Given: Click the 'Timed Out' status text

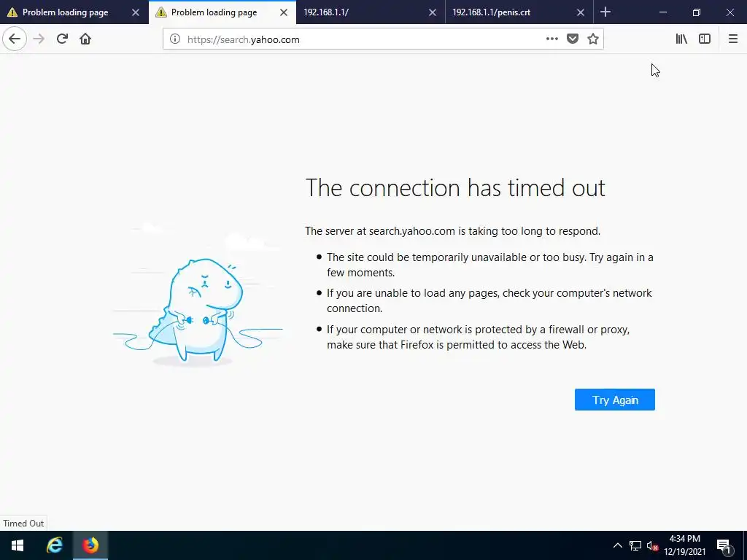Looking at the screenshot, I should click(23, 523).
